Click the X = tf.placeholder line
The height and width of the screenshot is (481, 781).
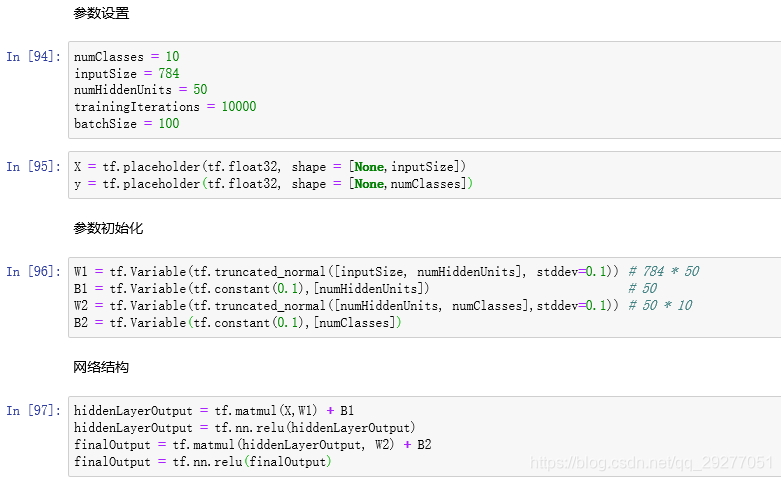coord(270,166)
